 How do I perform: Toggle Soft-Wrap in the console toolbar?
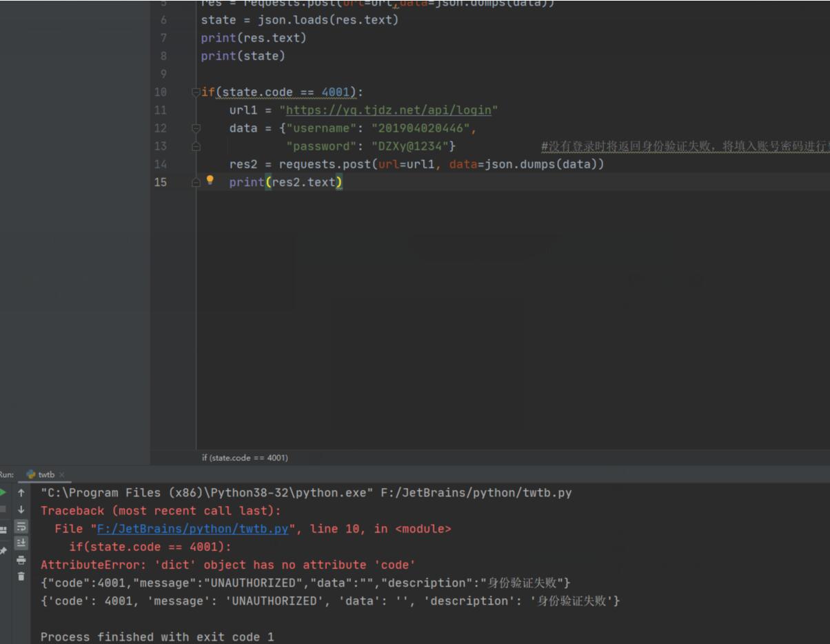(21, 526)
